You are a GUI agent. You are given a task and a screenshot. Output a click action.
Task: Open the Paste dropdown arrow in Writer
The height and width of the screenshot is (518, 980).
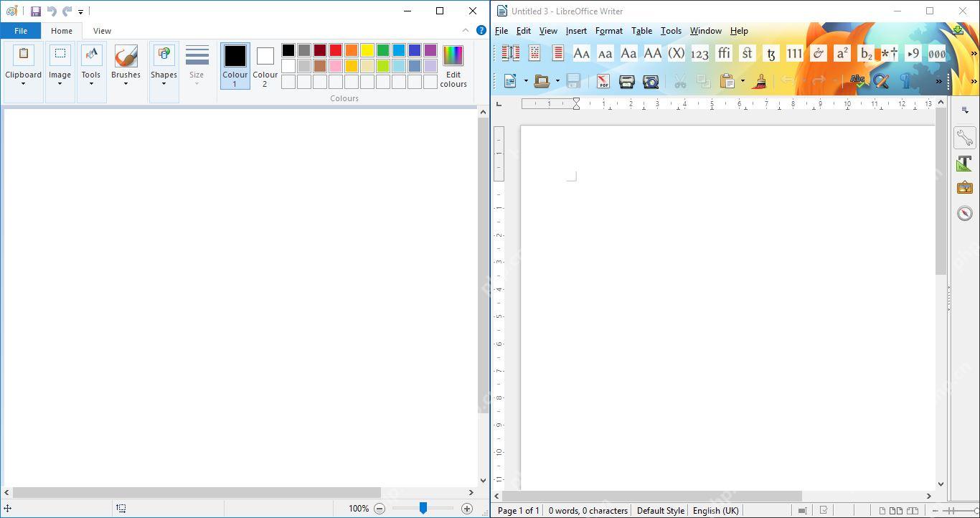[743, 81]
